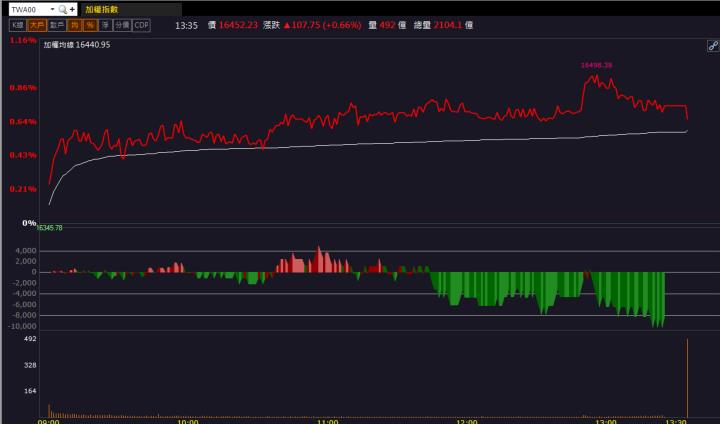Click the plus icon next to search
The image size is (720, 424).
(x=72, y=9)
